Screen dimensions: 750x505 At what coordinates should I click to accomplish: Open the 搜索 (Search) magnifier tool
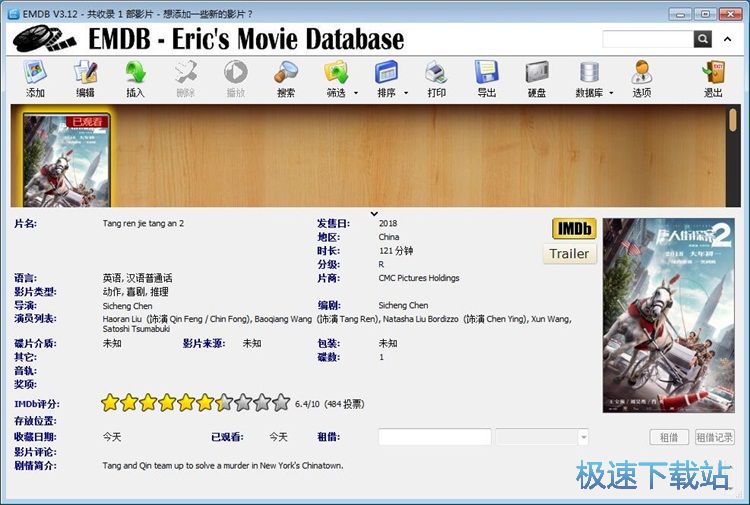click(x=286, y=78)
